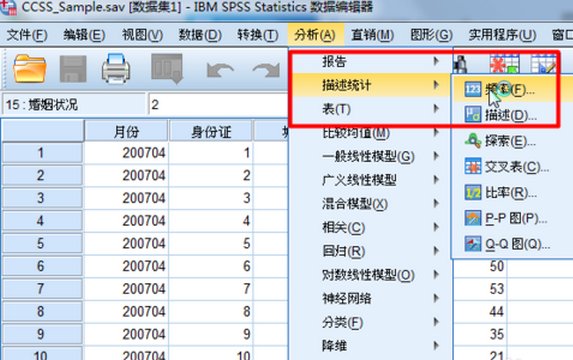Expand the 比较均值(M) submenu
Screen dimensions: 573x360
click(371, 133)
